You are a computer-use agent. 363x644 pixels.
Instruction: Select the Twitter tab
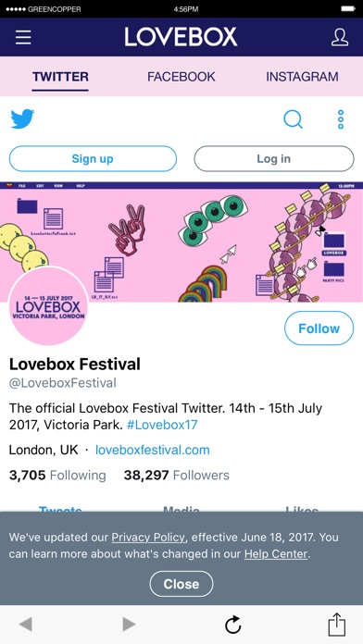pos(60,77)
